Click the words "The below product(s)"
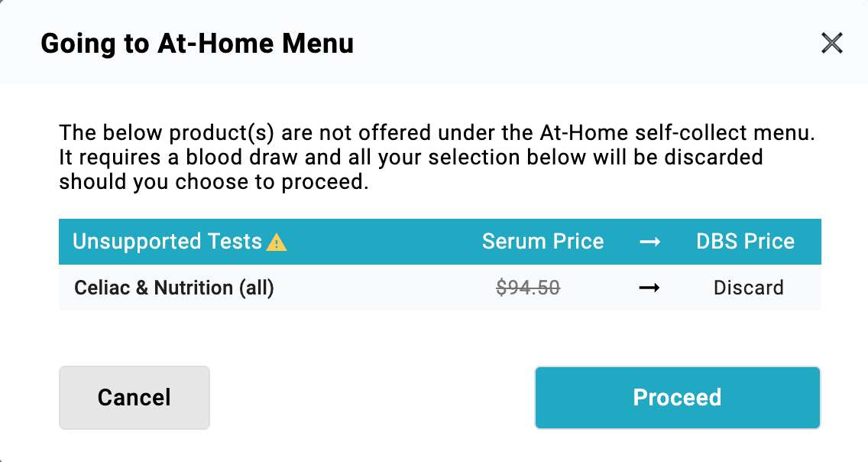 [x=167, y=133]
